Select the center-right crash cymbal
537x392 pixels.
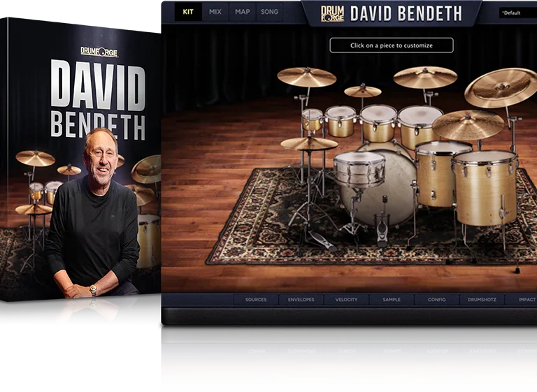tap(425, 78)
